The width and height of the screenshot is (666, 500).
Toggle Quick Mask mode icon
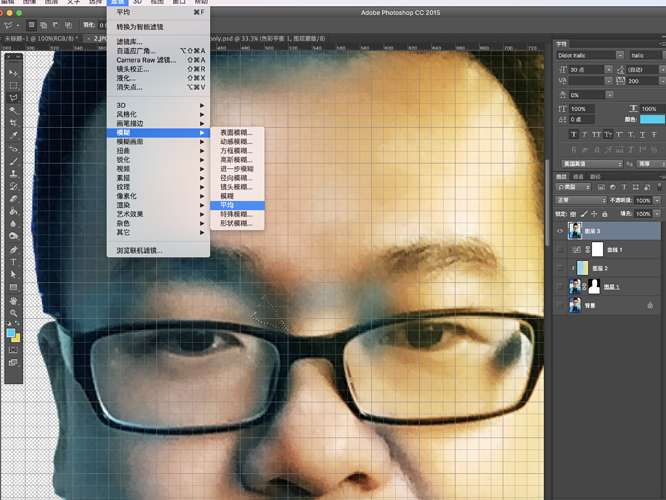click(13, 350)
